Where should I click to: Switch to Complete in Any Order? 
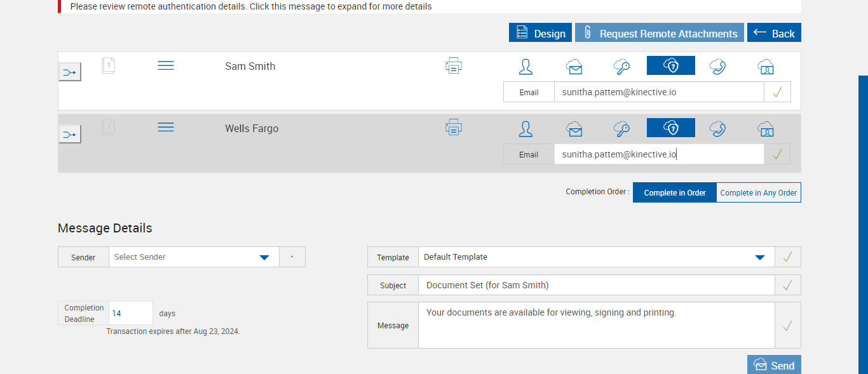click(758, 193)
